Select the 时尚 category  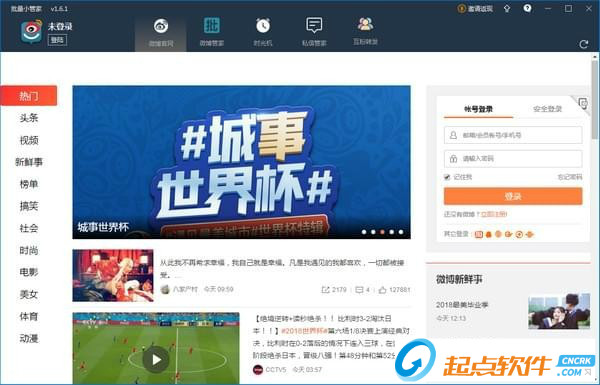coord(29,251)
